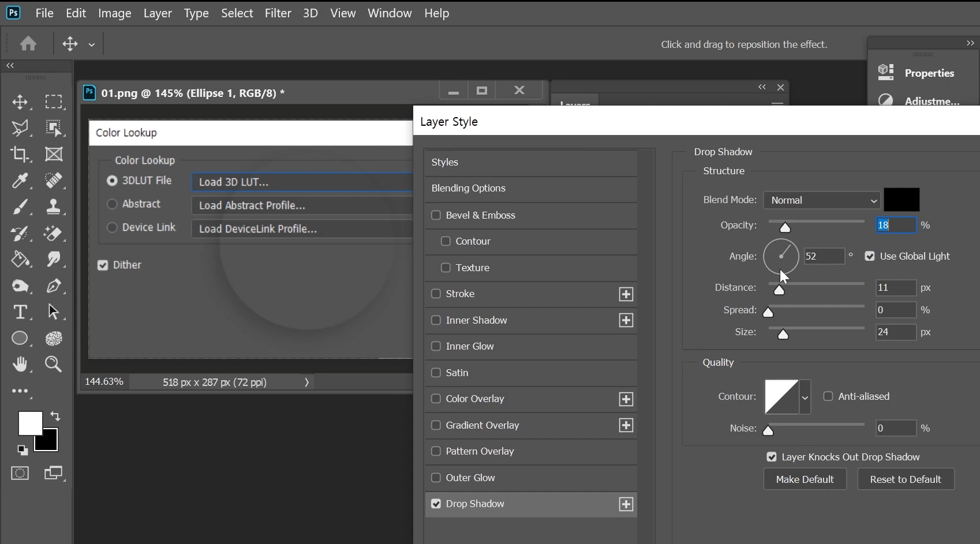Uncheck the Drop Shadow checkbox
This screenshot has width=980, height=544.
tap(436, 504)
